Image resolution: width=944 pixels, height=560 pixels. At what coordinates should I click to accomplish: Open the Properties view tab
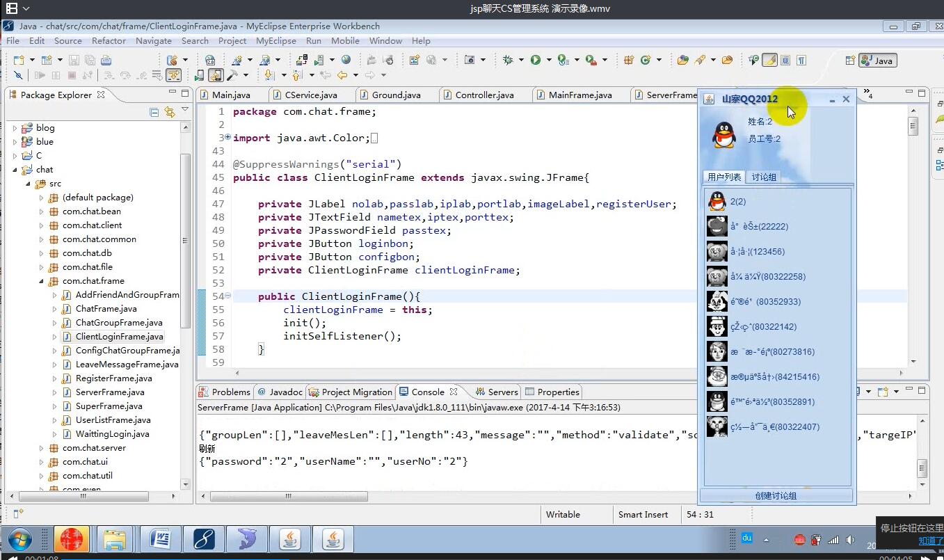click(x=552, y=392)
